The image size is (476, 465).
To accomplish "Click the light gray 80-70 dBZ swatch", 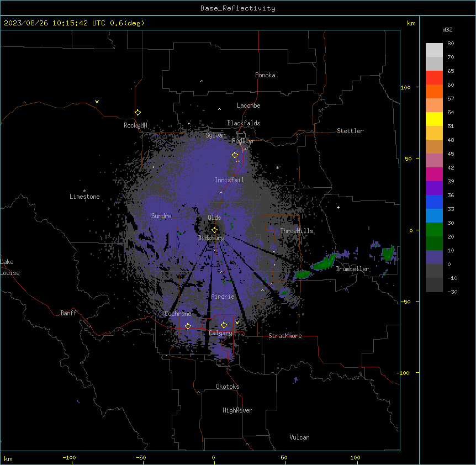I will coord(434,50).
